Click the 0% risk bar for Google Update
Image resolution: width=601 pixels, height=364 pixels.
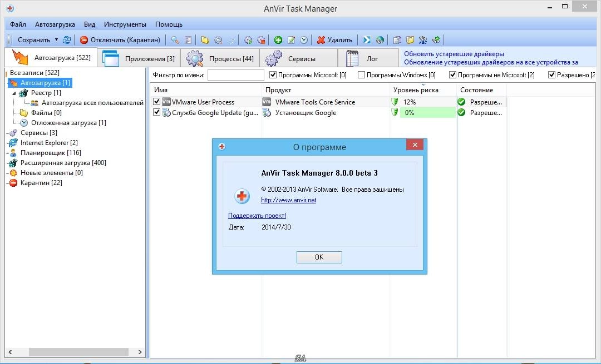[x=427, y=112]
